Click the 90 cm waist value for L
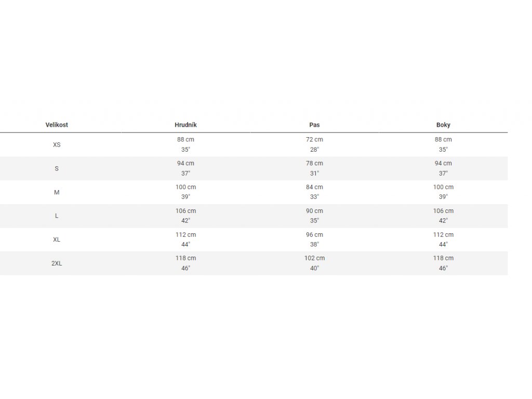The image size is (532, 399). 314,211
